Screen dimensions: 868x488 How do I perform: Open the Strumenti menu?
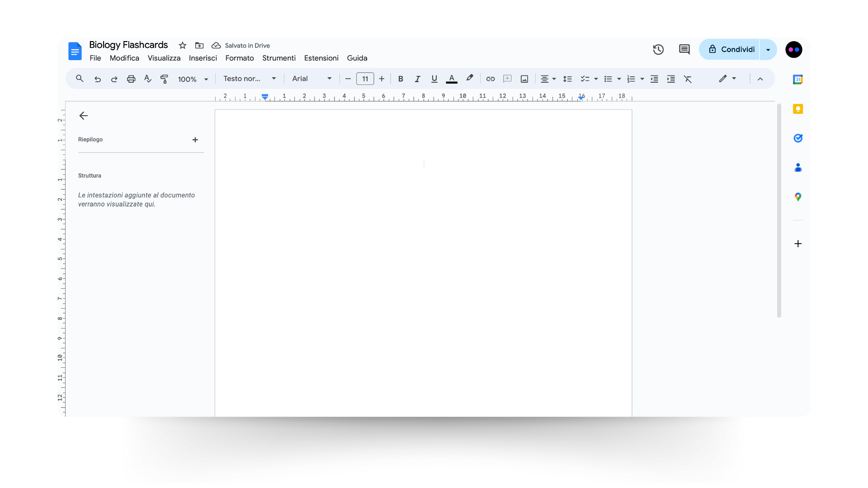278,58
